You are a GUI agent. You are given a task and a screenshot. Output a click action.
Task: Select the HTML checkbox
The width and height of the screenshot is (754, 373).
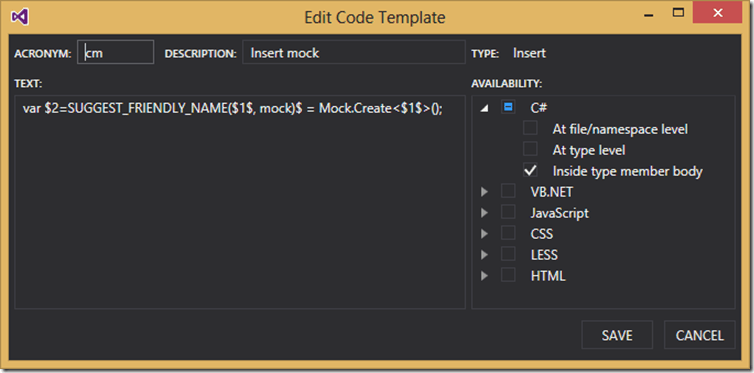508,275
